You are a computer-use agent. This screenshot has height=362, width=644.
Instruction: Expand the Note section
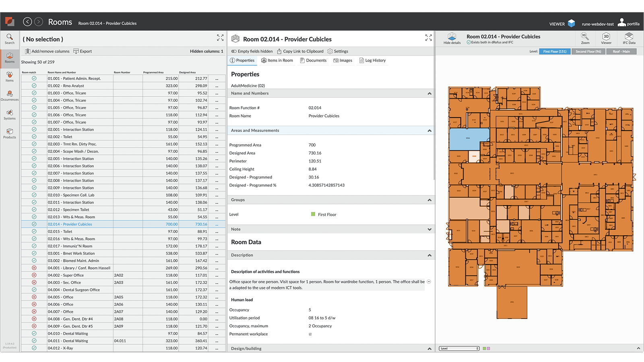click(x=429, y=229)
